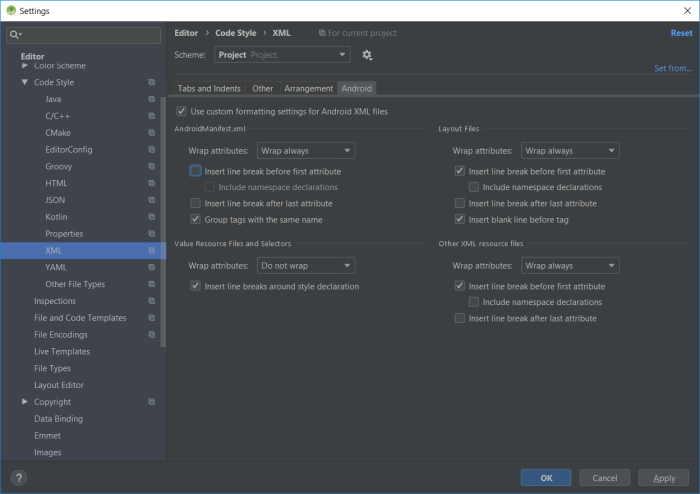This screenshot has width=700, height=494.
Task: Check AndroidManifest line break after last attribute
Action: point(196,203)
